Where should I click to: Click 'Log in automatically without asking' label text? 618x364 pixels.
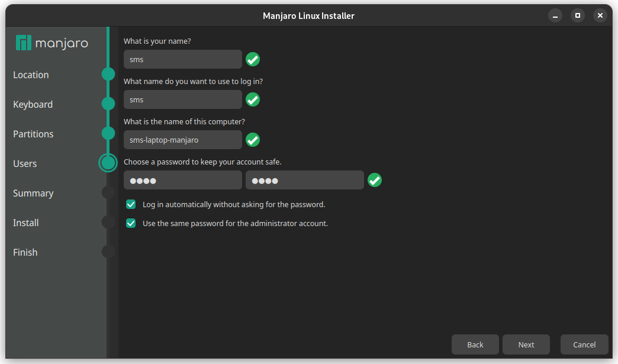234,204
